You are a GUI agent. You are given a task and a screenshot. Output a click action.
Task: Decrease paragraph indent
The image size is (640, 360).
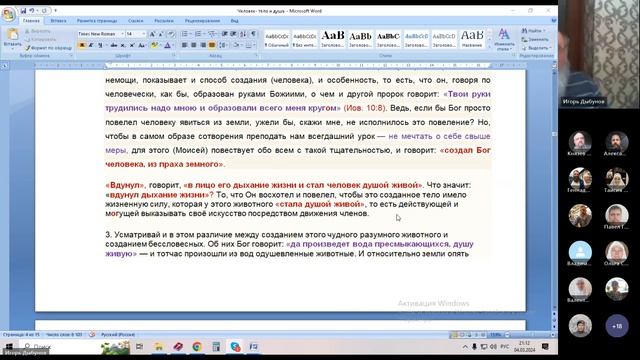point(225,34)
